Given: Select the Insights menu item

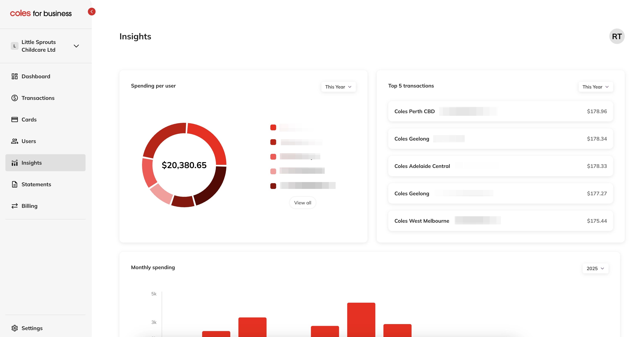Looking at the screenshot, I should 45,163.
